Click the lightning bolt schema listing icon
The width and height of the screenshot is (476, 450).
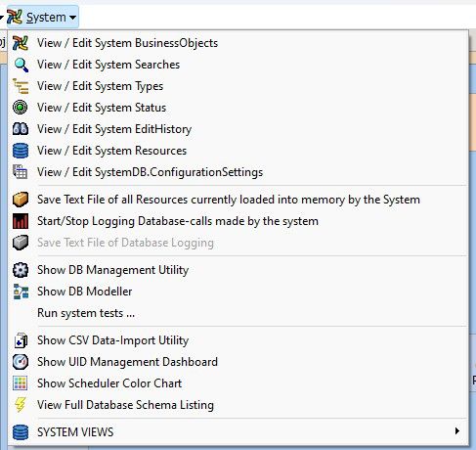point(21,405)
